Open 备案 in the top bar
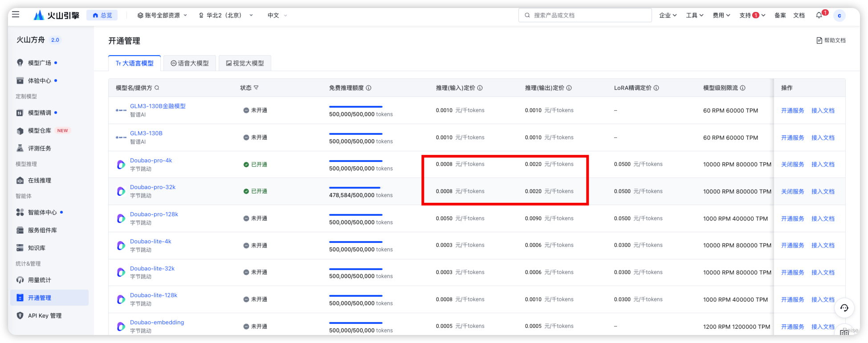The height and width of the screenshot is (343, 868). pyautogui.click(x=780, y=15)
